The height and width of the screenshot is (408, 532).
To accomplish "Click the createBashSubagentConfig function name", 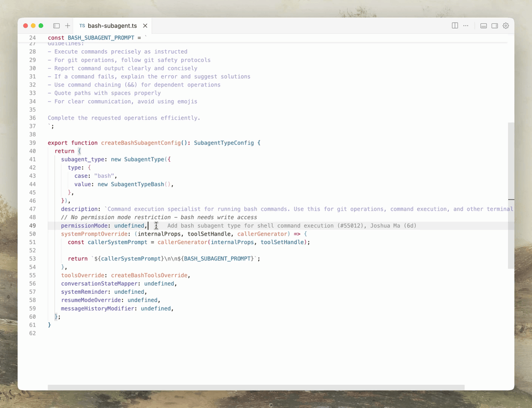I will (141, 143).
